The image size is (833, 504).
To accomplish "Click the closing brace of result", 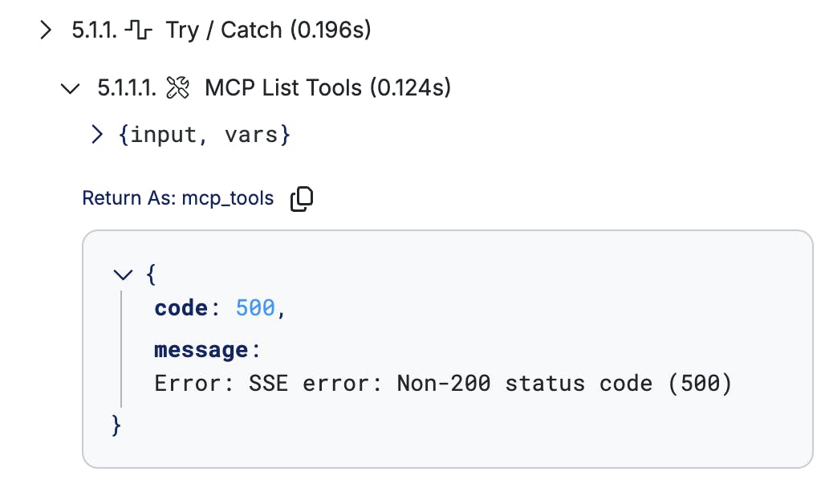I will [116, 426].
